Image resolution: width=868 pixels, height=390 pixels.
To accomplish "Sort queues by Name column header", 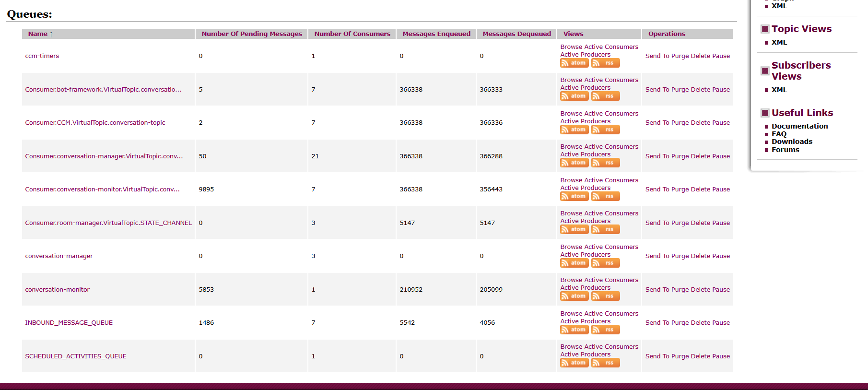I will [x=37, y=34].
